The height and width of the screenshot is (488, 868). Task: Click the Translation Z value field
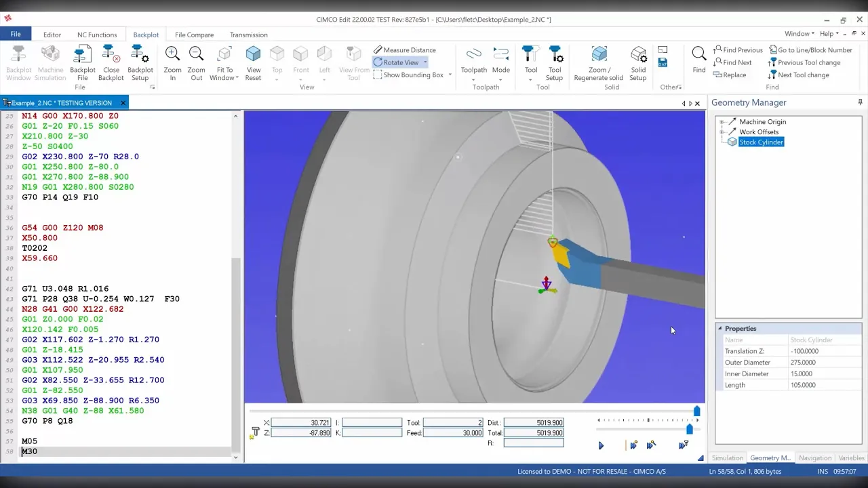pos(825,351)
